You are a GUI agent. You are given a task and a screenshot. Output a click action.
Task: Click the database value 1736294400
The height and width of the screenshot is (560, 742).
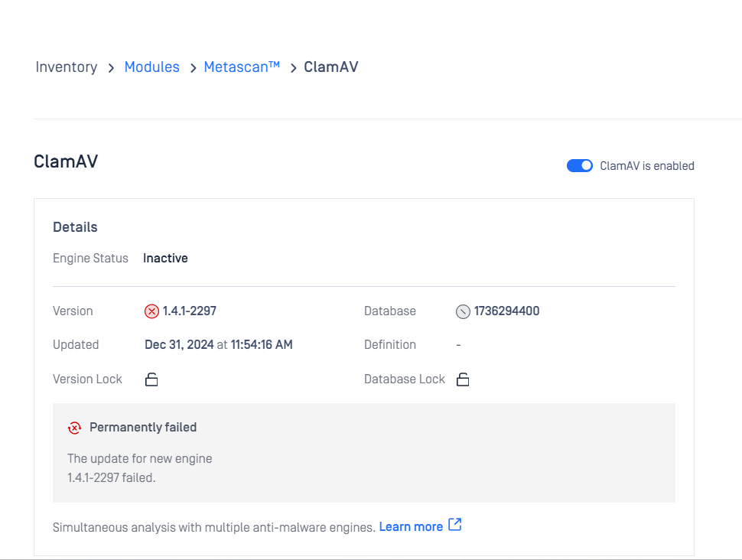[507, 311]
